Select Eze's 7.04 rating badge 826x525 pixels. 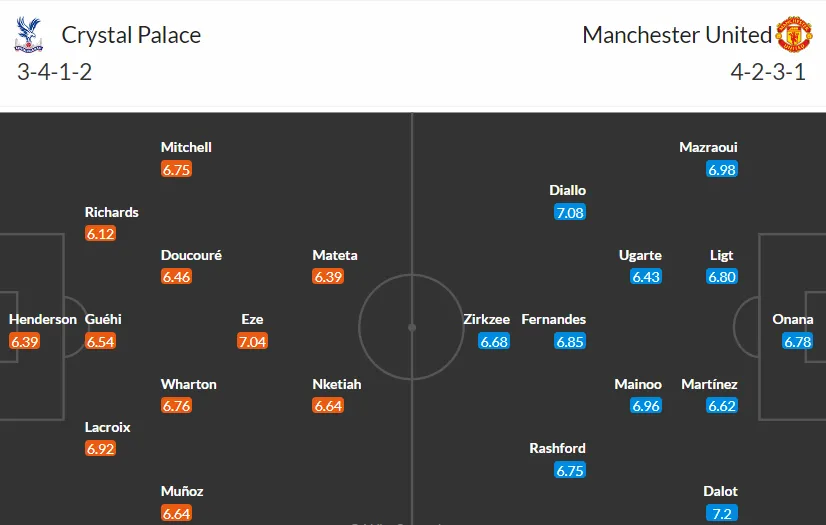tap(252, 341)
